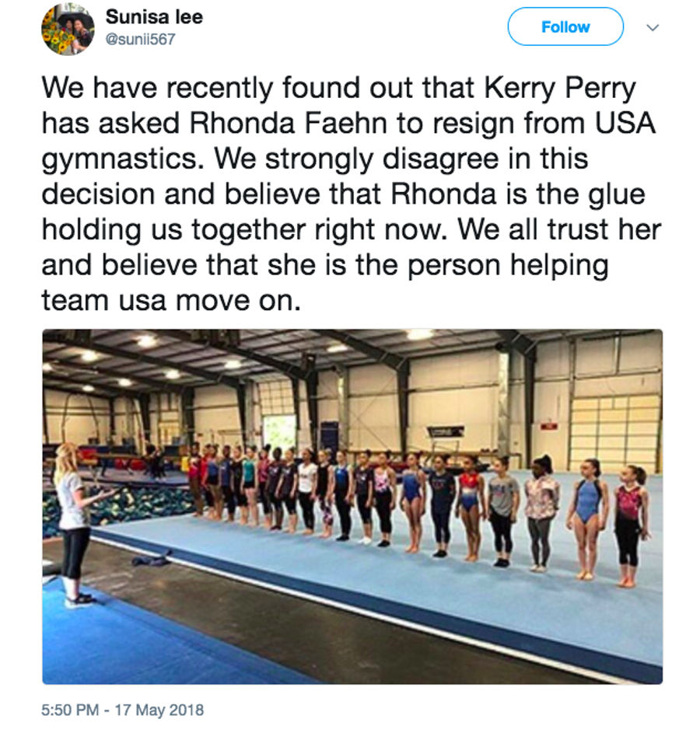Click the gymnast in the gray t-shirt
This screenshot has height=733, width=700.
502,511
